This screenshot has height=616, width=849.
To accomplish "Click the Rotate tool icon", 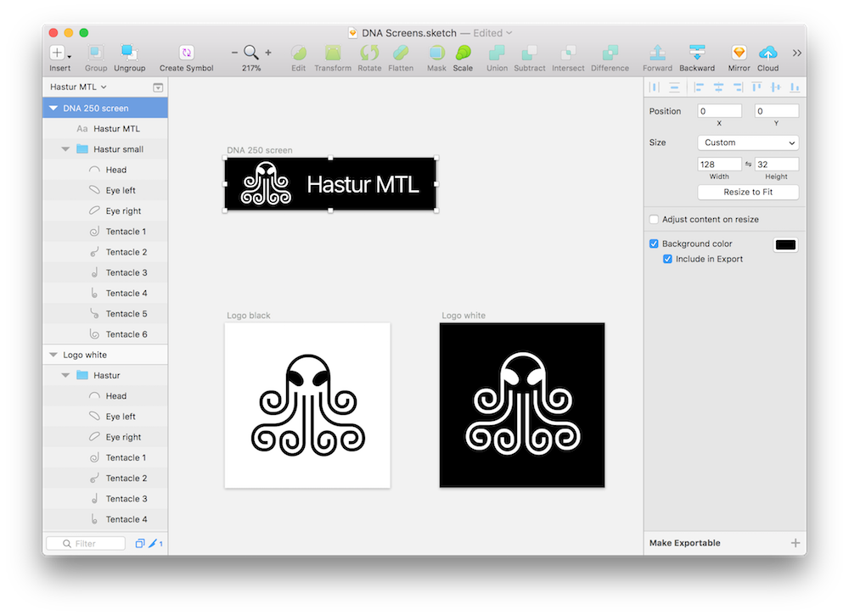I will pos(369,53).
